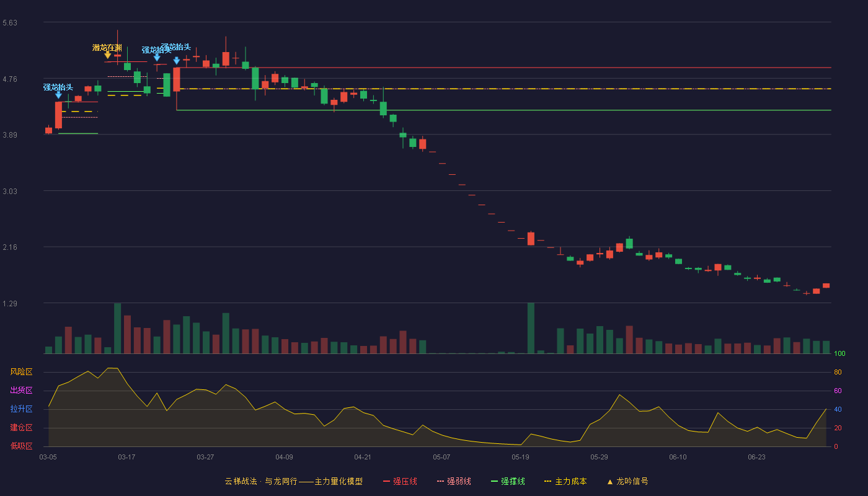Viewport: 868px width, 496px height.
Task: Click the 04-09 date axis label
Action: tap(284, 457)
